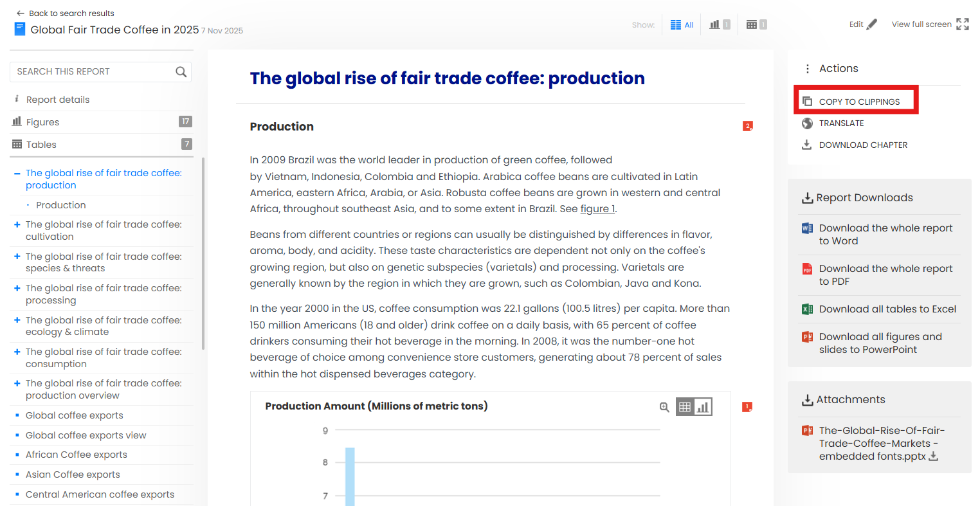Open the Figures section in sidebar
Viewport: 980px width, 506px height.
pos(42,122)
